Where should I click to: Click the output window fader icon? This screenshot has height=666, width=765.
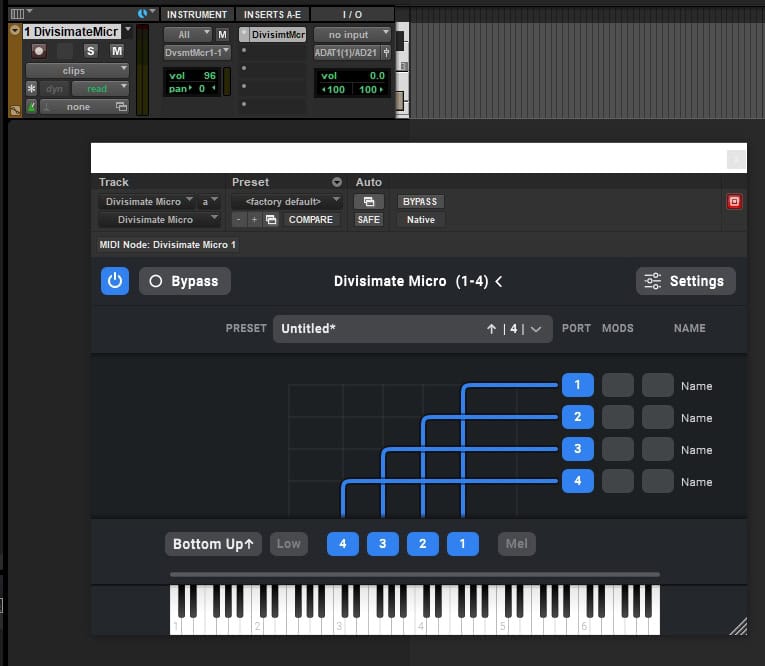(x=386, y=52)
